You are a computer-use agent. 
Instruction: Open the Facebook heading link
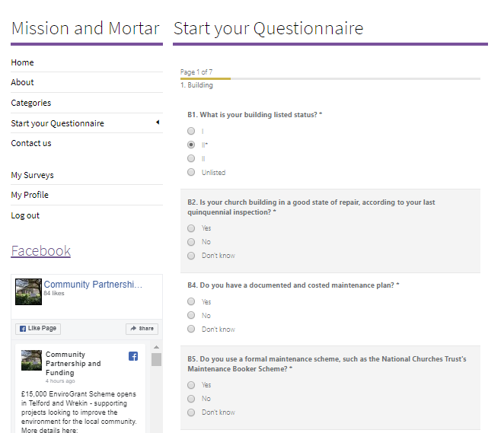tap(41, 251)
